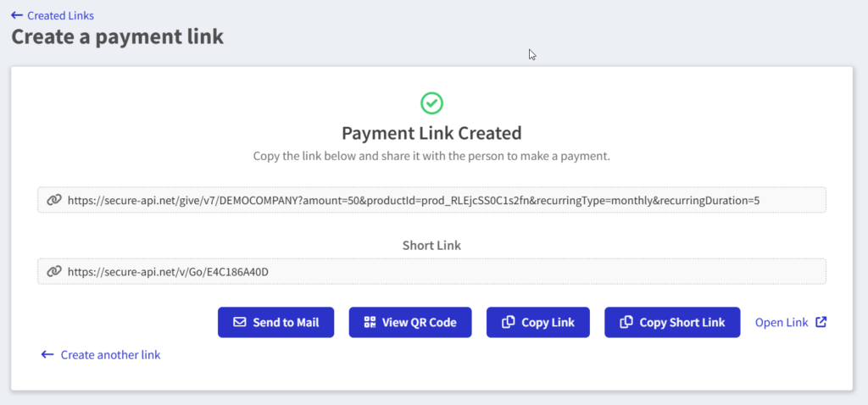Click the QR code icon

[370, 322]
